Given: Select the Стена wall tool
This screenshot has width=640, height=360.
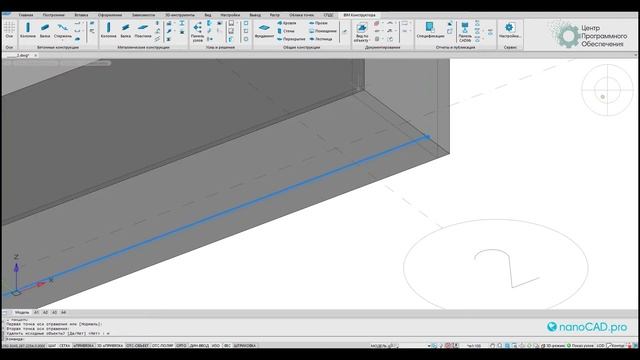Looking at the screenshot, I should (x=286, y=31).
